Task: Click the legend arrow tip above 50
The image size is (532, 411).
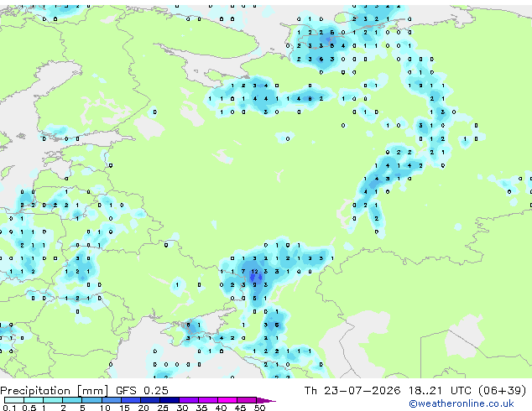Action: (266, 400)
